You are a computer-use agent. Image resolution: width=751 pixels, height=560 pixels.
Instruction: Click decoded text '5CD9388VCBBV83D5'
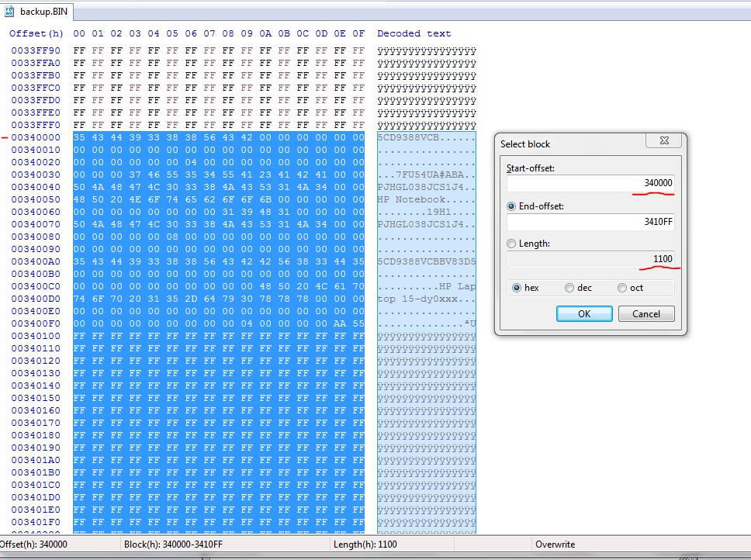tap(426, 262)
